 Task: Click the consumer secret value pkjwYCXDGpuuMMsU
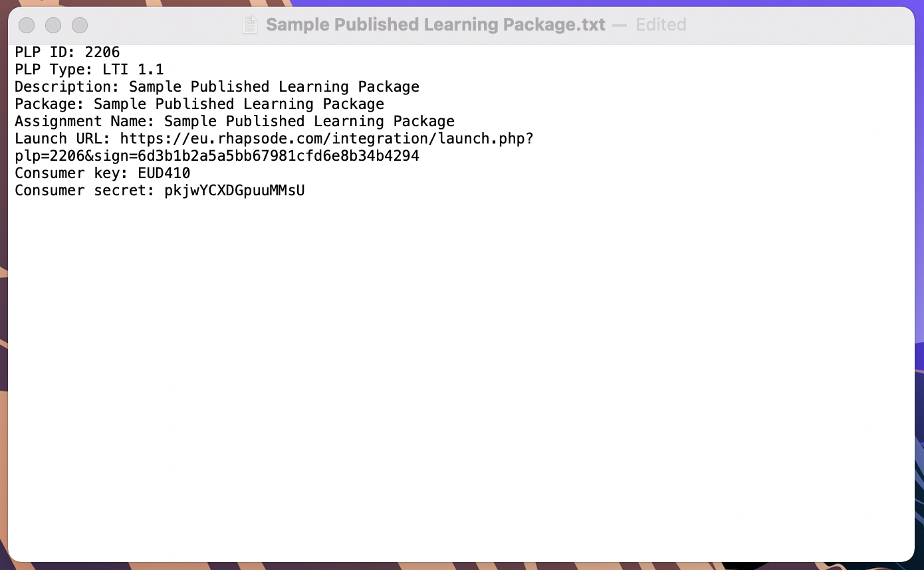[235, 190]
